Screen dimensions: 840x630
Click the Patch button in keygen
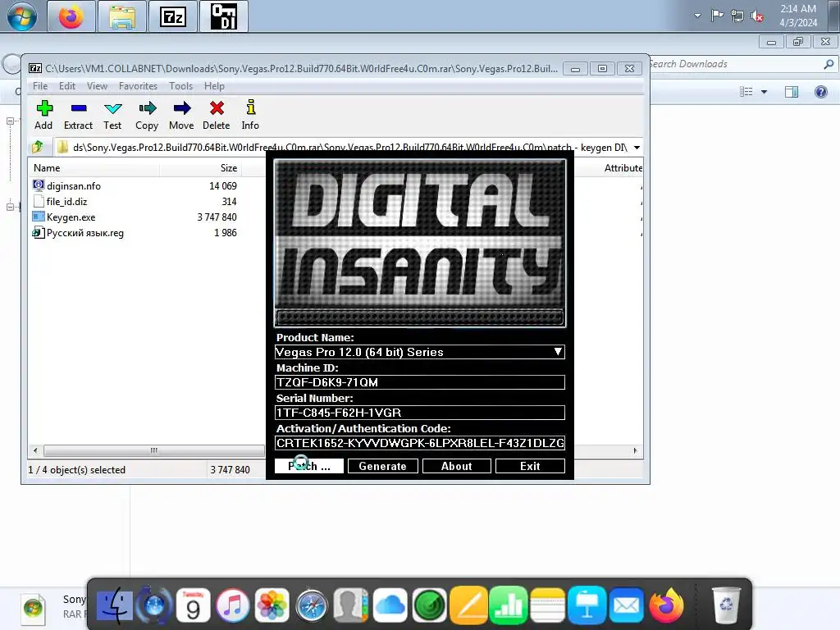[x=309, y=466]
